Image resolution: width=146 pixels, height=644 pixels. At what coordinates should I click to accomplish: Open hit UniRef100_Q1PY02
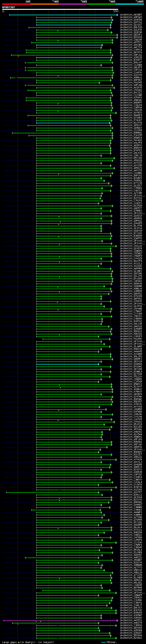pos(131,22)
